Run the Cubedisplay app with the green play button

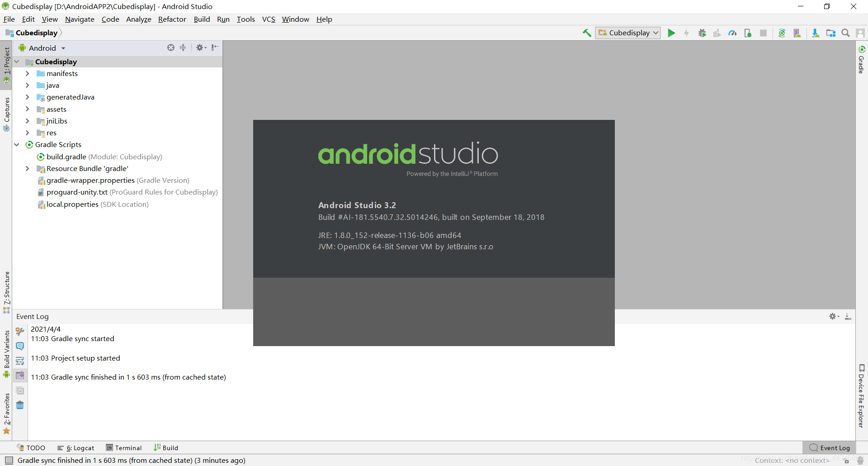point(671,33)
